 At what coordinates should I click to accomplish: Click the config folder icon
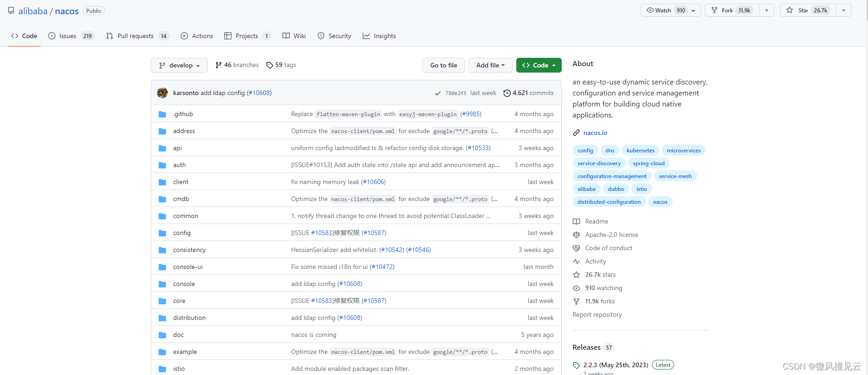162,233
